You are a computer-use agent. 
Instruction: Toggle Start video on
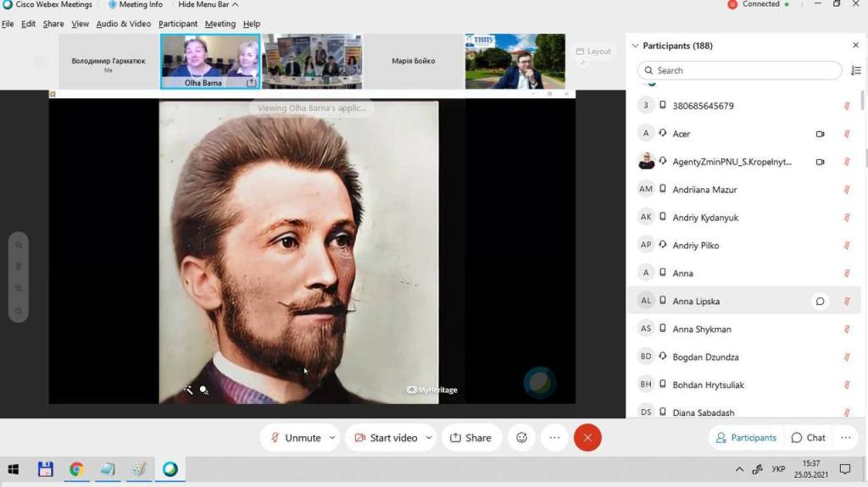tap(386, 438)
